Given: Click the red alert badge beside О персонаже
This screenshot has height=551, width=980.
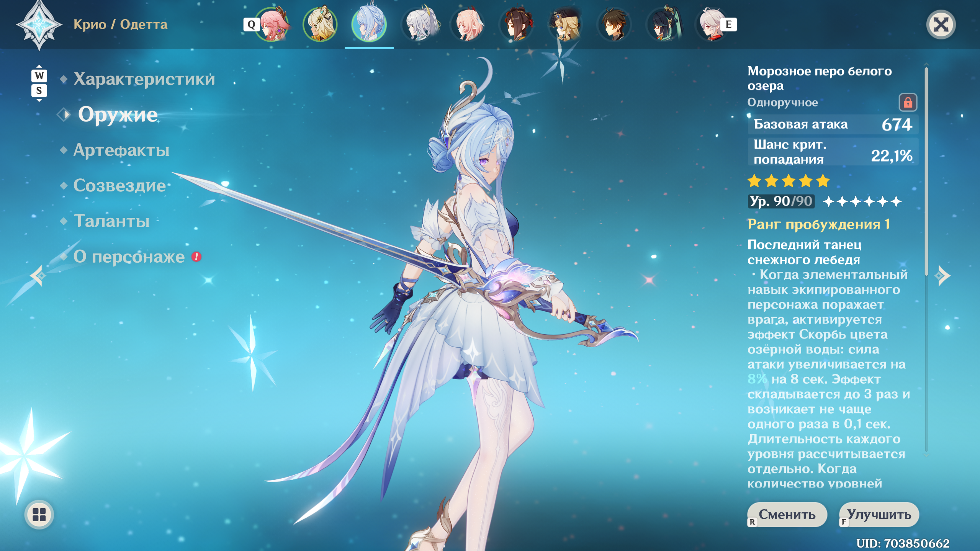Looking at the screenshot, I should pyautogui.click(x=196, y=257).
